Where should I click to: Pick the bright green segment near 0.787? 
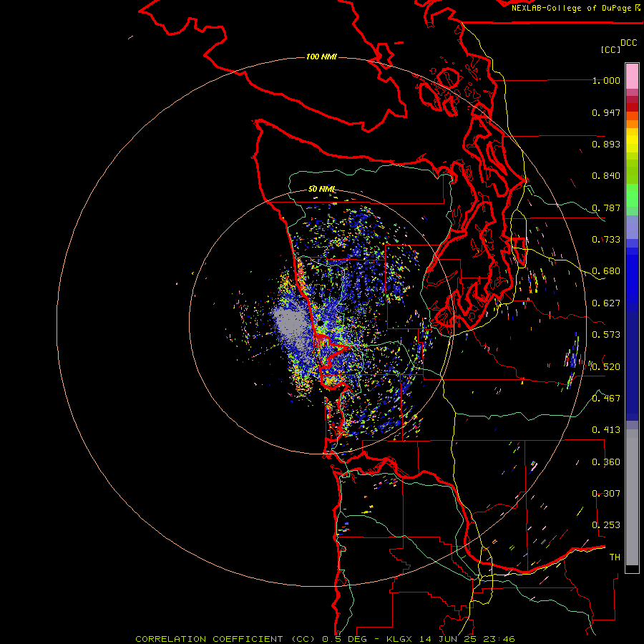(632, 195)
